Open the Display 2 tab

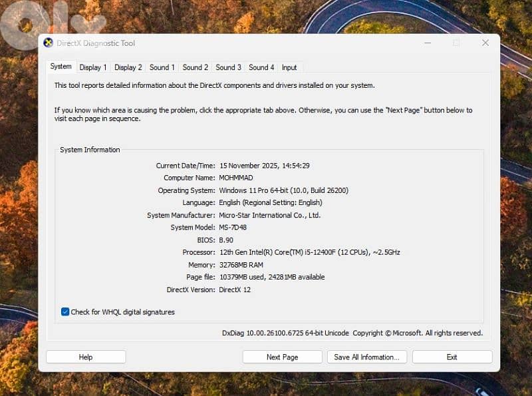(x=128, y=67)
